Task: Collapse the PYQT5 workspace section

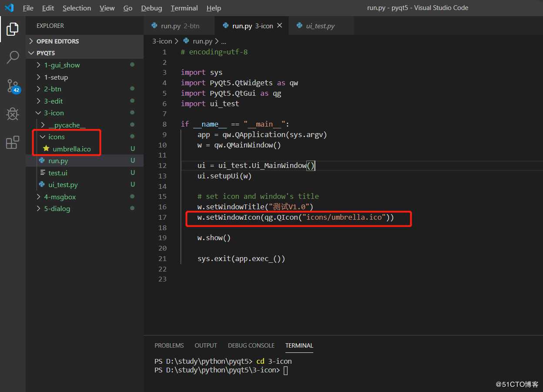Action: pos(84,53)
